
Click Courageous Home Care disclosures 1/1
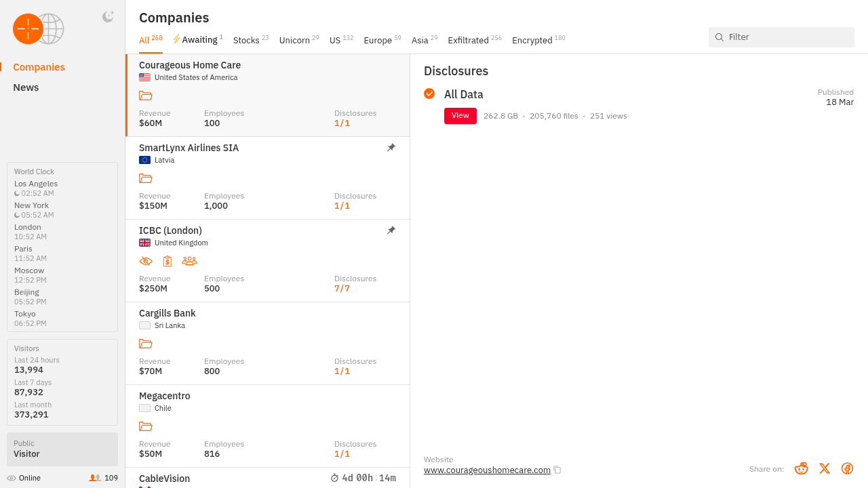[x=342, y=123]
